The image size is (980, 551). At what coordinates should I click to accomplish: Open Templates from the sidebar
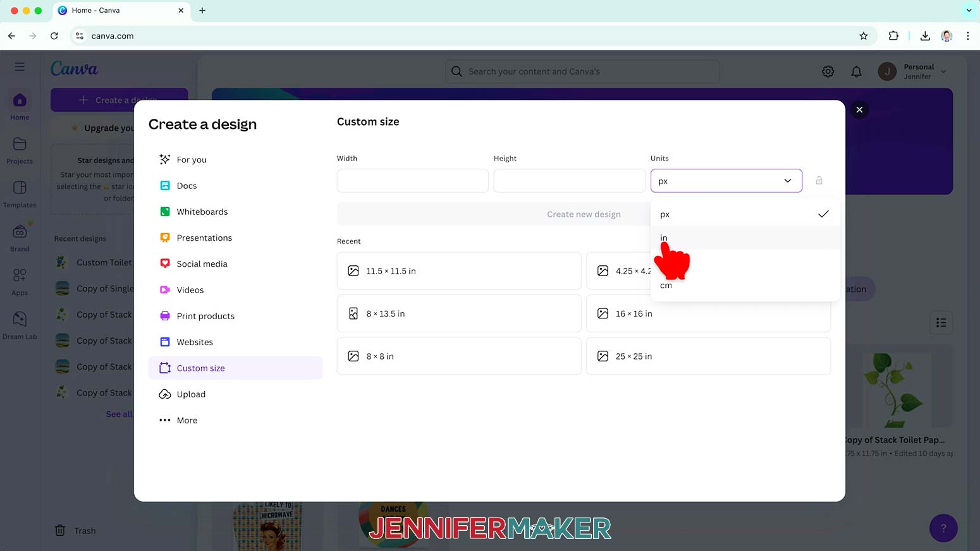(20, 194)
